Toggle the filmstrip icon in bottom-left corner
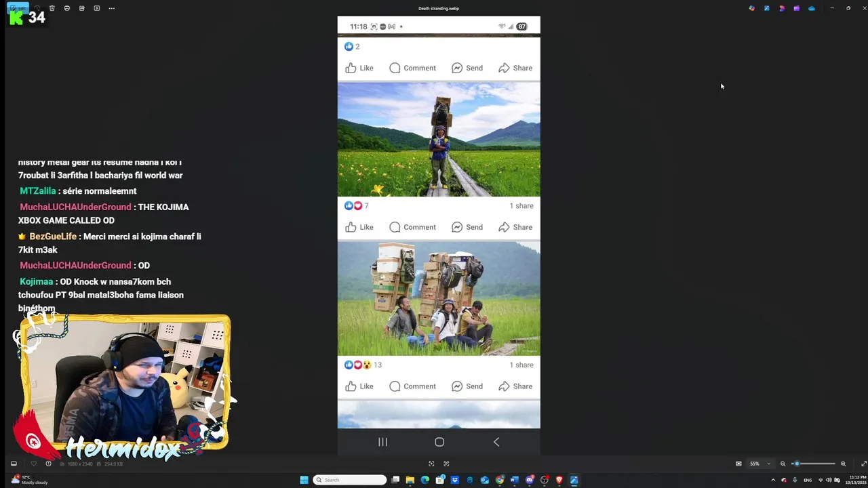This screenshot has height=488, width=868. point(13,464)
